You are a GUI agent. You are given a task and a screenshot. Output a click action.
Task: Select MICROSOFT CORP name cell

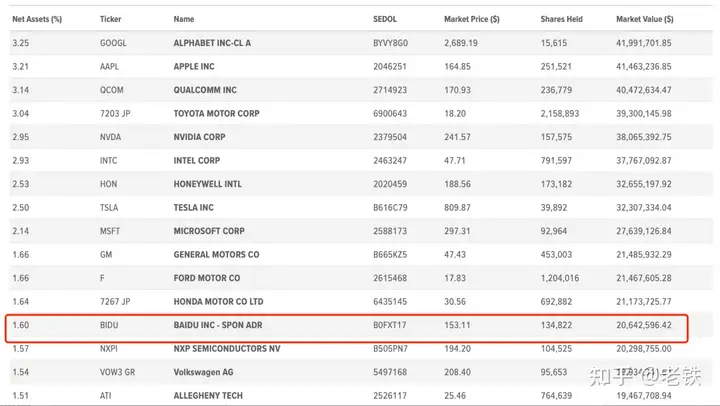[x=209, y=231]
